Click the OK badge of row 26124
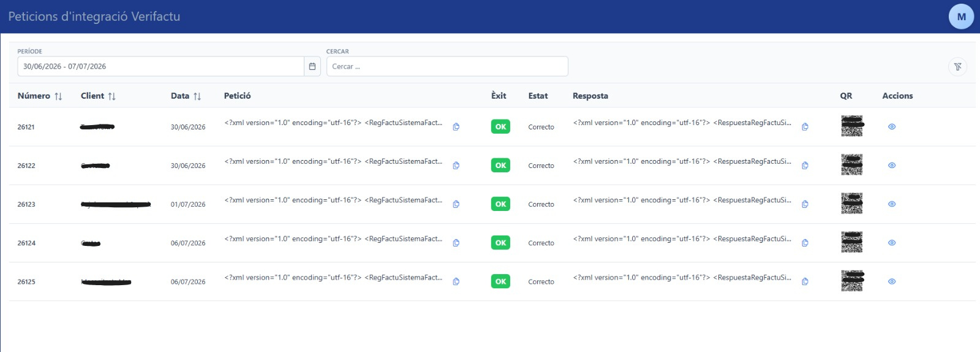Image resolution: width=980 pixels, height=352 pixels. [500, 243]
